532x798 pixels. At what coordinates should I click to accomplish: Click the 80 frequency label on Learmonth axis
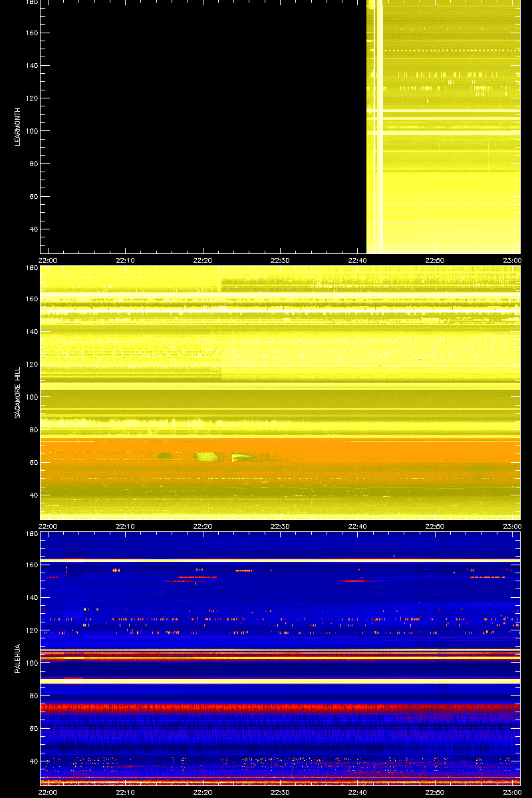[x=33, y=164]
